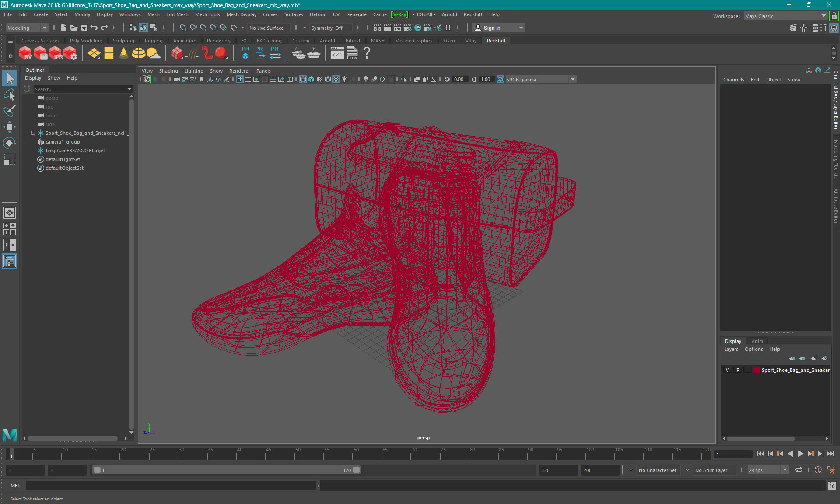Switch to the VRay shelf tab
Screen dimensions: 840x504
click(x=471, y=41)
